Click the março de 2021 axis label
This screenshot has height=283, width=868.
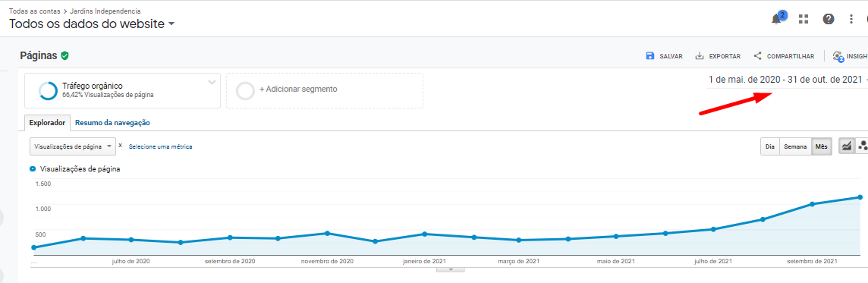point(520,261)
